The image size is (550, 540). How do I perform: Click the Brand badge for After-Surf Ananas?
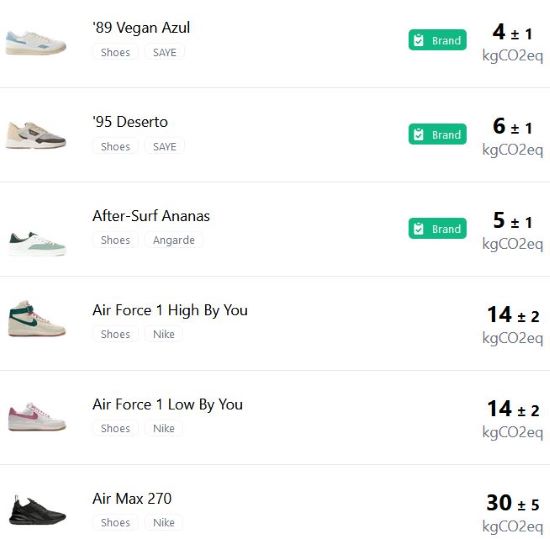[437, 229]
